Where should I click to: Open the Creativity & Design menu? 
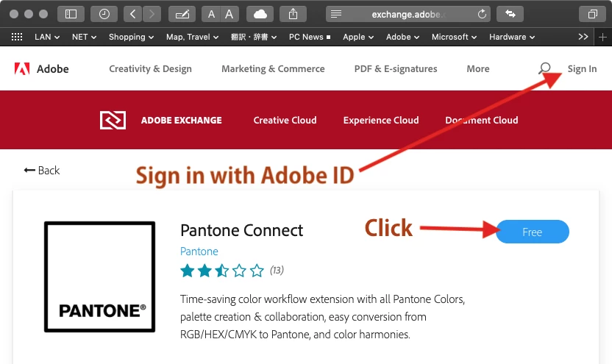click(x=150, y=68)
